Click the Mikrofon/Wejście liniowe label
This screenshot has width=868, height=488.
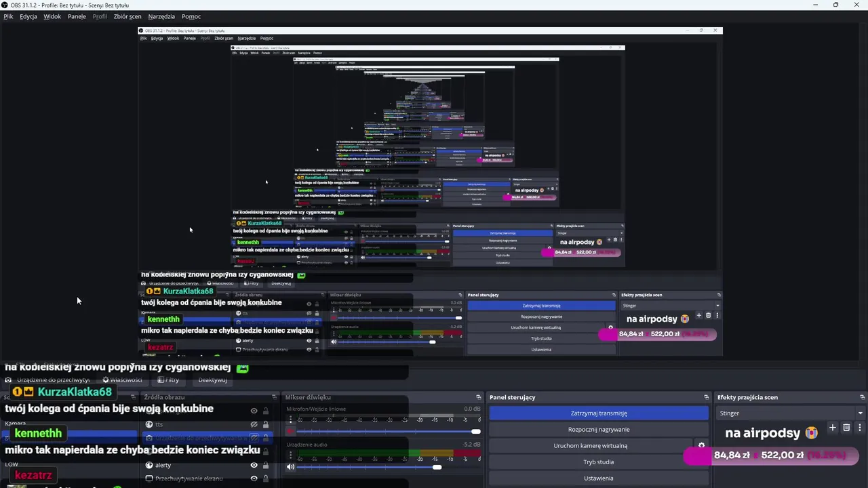tap(316, 409)
